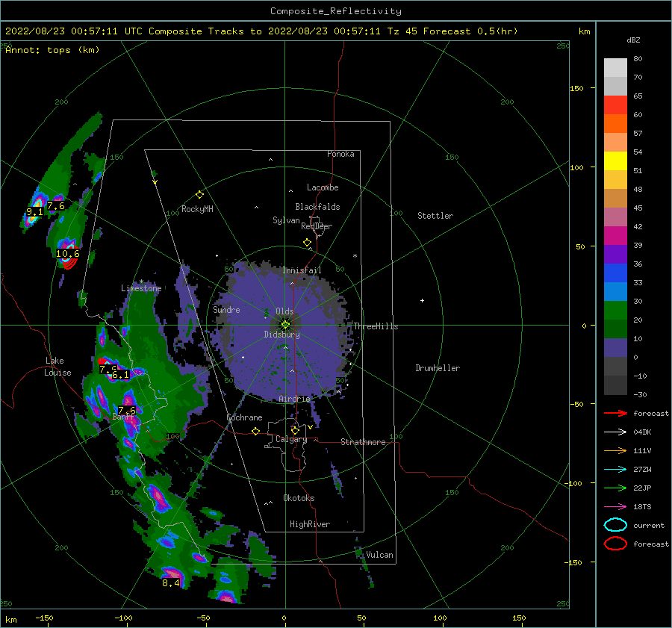Image resolution: width=672 pixels, height=628 pixels.
Task: Click the storm top label 8.4
Action: (x=170, y=583)
